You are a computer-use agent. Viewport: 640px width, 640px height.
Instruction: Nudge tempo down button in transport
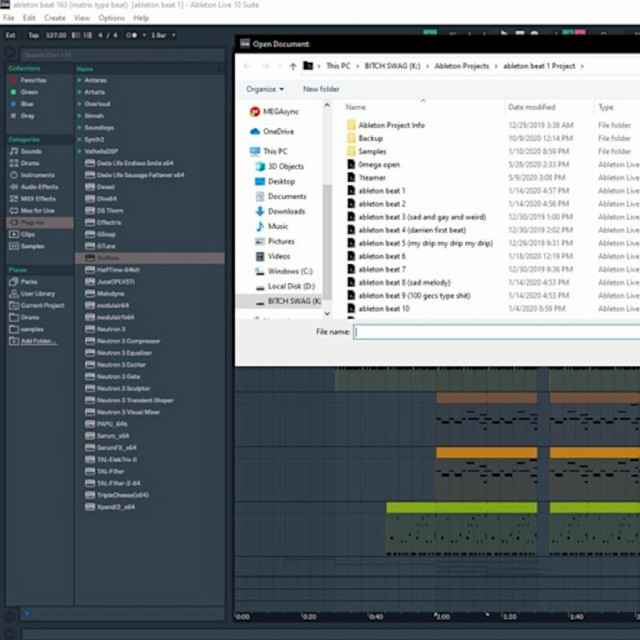point(76,36)
